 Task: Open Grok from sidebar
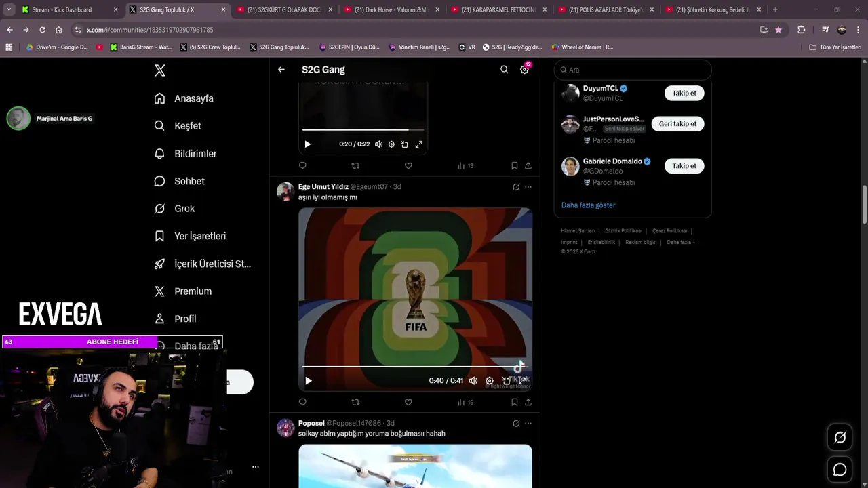coord(174,209)
